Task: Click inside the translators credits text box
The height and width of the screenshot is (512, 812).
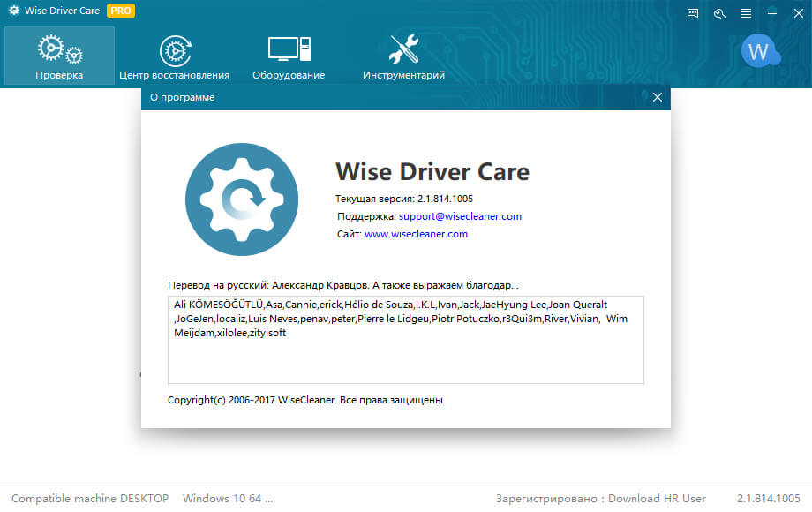Action: pos(405,340)
